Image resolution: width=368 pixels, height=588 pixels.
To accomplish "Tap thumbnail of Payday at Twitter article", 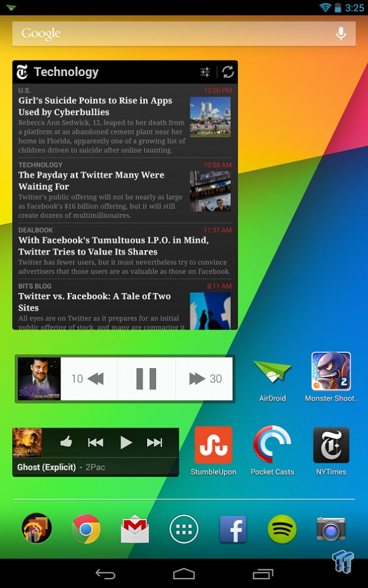I will pos(210,191).
